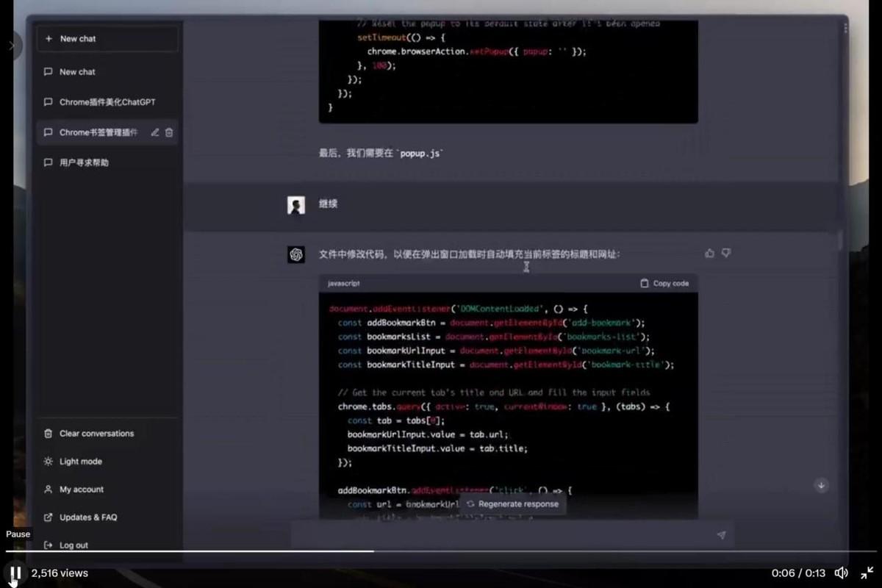
Task: Click the 'javascript' code block label
Action: [344, 283]
